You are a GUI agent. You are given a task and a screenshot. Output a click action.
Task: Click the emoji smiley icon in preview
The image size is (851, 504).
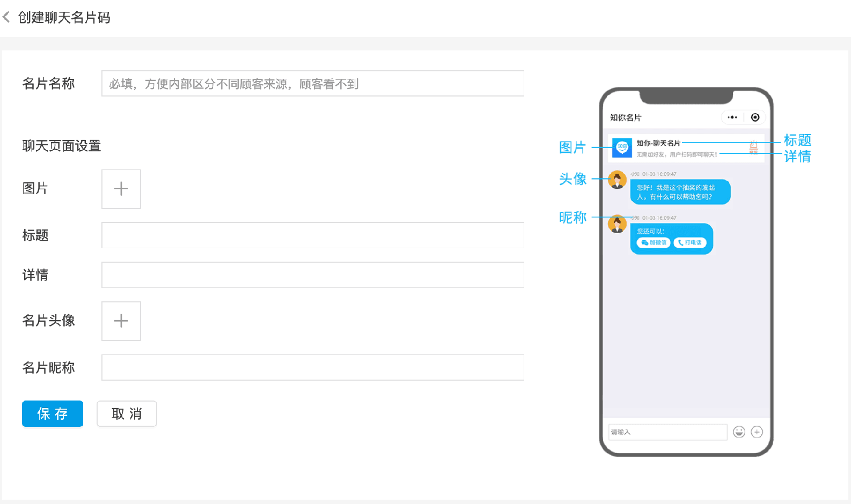coord(739,432)
